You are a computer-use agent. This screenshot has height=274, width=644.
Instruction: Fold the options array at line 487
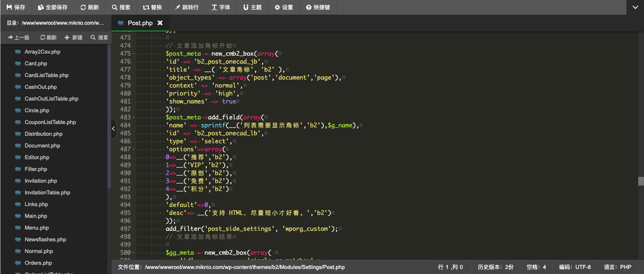click(x=133, y=149)
